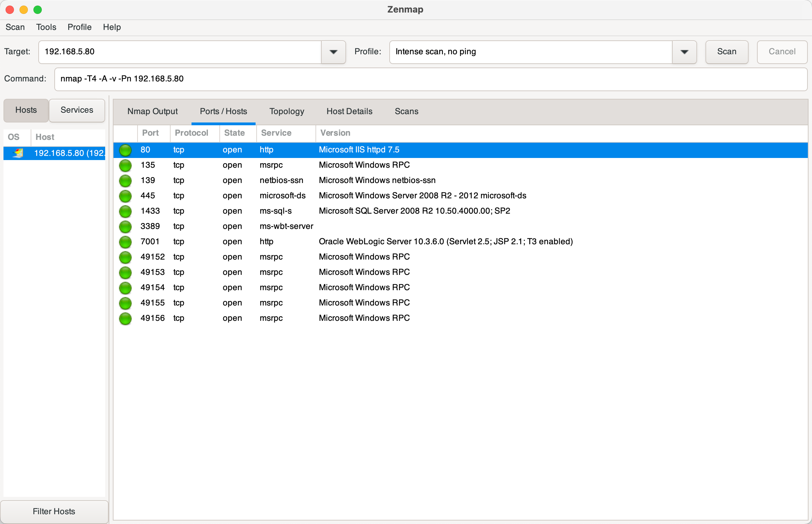The height and width of the screenshot is (524, 812).
Task: Switch the side panel to Hosts view
Action: 26,110
